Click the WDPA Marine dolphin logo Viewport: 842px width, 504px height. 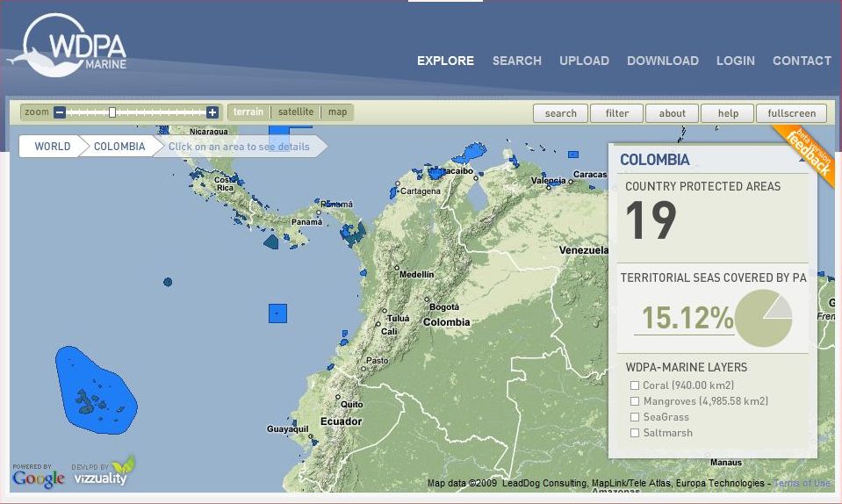[68, 46]
